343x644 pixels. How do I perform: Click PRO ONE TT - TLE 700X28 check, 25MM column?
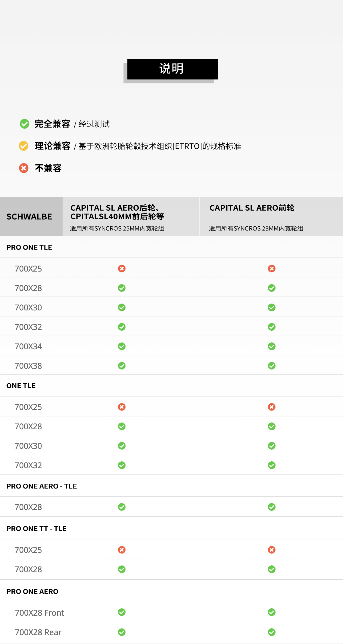coord(122,569)
